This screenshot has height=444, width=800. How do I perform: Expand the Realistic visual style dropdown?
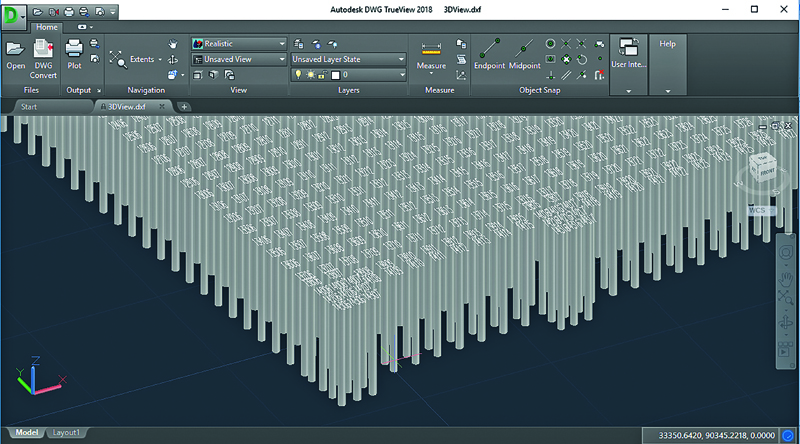point(283,44)
